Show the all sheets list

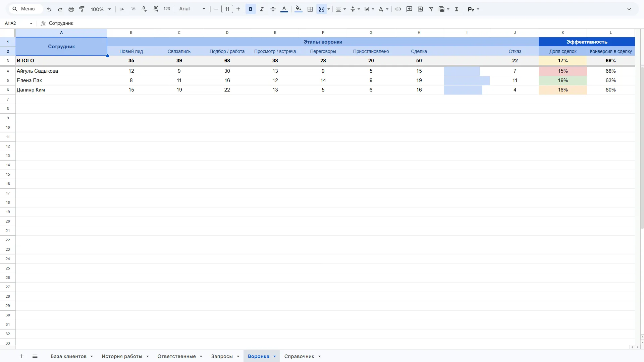tap(35, 356)
